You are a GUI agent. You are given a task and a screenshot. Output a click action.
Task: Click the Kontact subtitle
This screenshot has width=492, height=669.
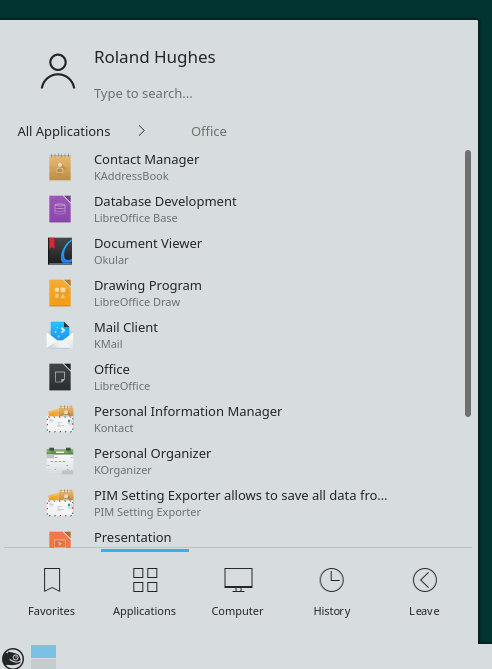(114, 428)
